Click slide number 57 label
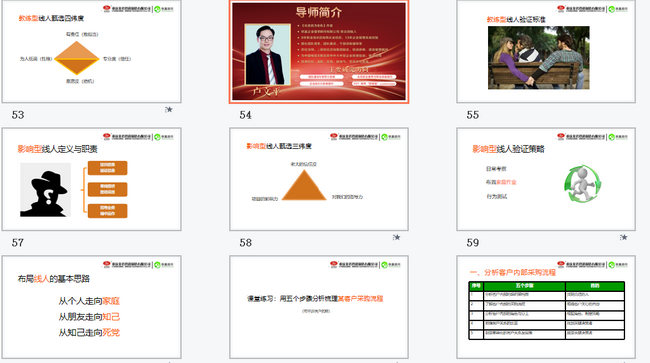The image size is (650, 363). click(18, 242)
